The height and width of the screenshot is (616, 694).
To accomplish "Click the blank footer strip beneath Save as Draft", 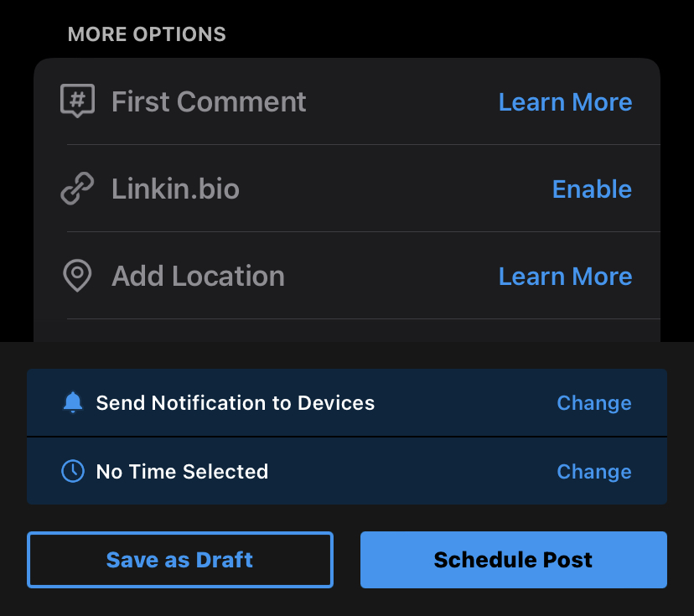I will click(x=347, y=603).
